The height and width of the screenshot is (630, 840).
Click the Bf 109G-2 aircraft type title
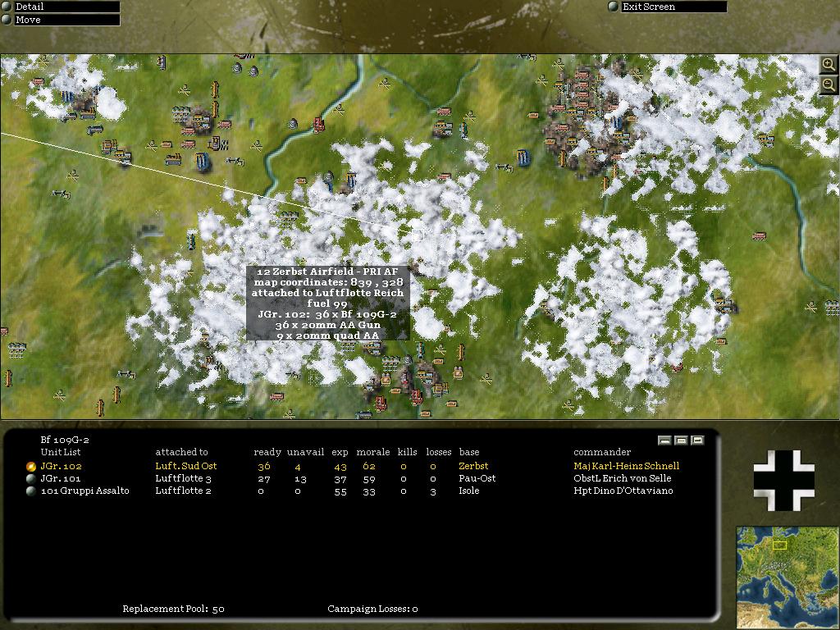coord(65,440)
